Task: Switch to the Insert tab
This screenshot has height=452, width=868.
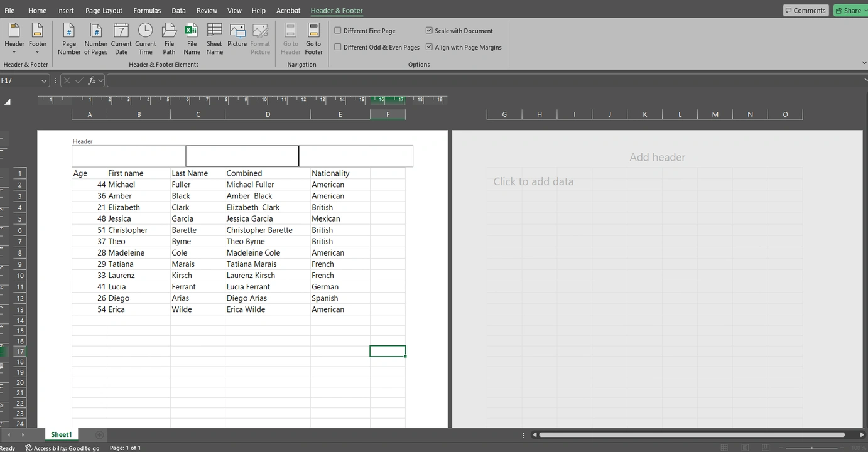Action: pos(65,10)
